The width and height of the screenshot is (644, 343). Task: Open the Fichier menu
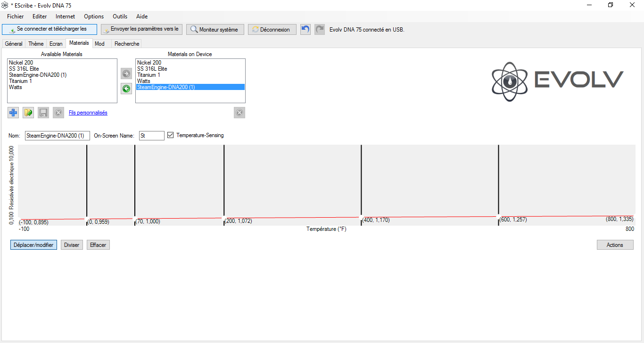pos(16,16)
